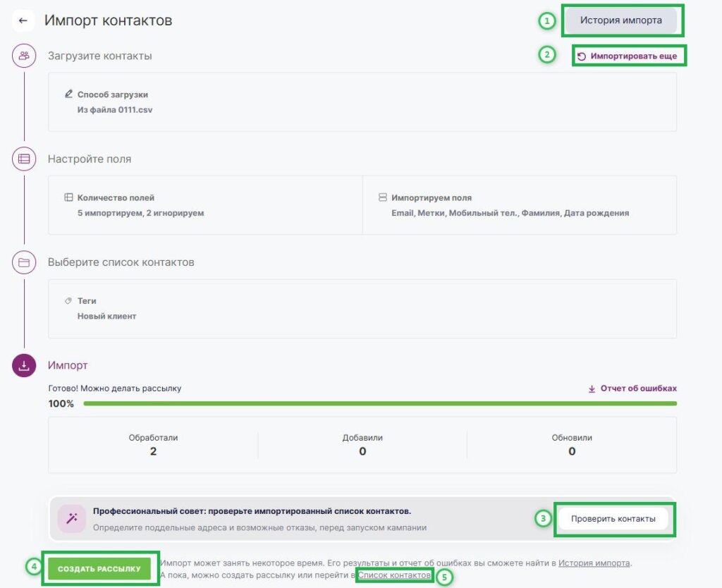
Task: Click the back arrow icon
Action: click(23, 20)
